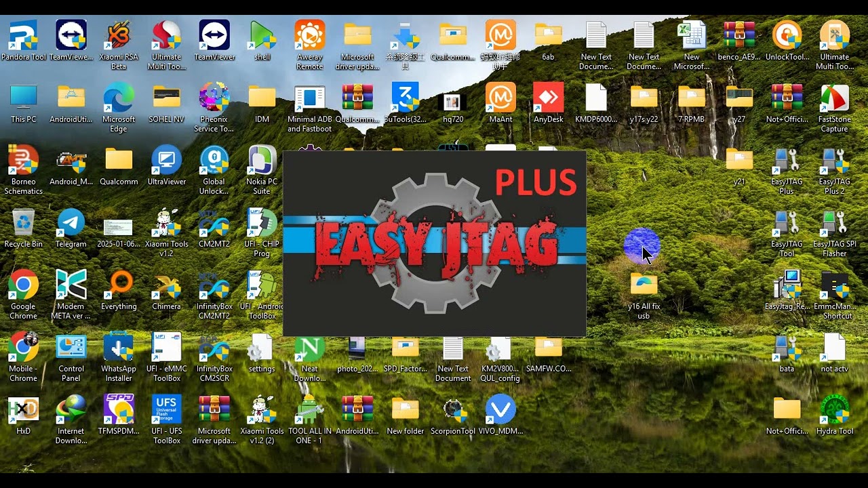This screenshot has height=488, width=868.
Task: Launch Chimera tool icon
Action: pyautogui.click(x=166, y=290)
